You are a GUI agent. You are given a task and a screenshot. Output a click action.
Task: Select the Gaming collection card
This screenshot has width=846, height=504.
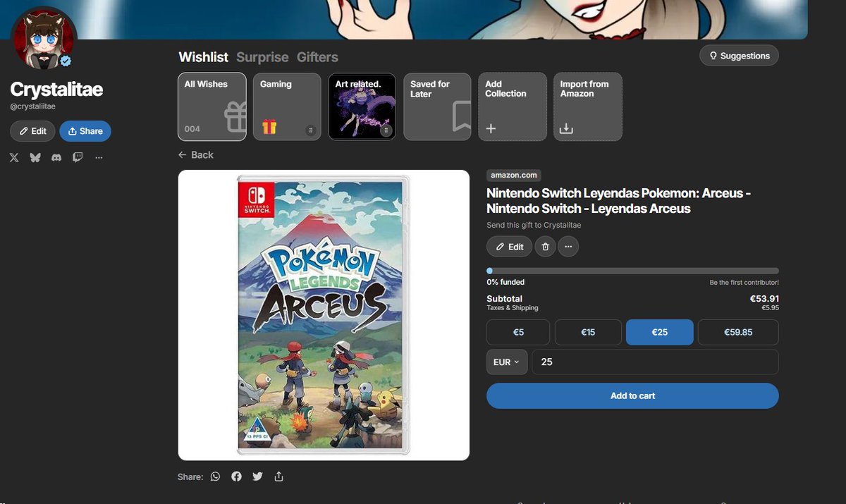[x=287, y=106]
